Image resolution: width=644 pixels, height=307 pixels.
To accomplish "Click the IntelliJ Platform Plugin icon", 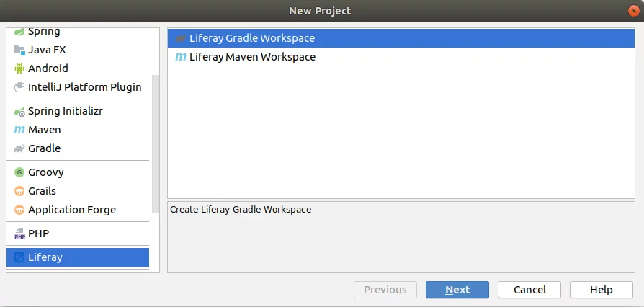I will 19,87.
